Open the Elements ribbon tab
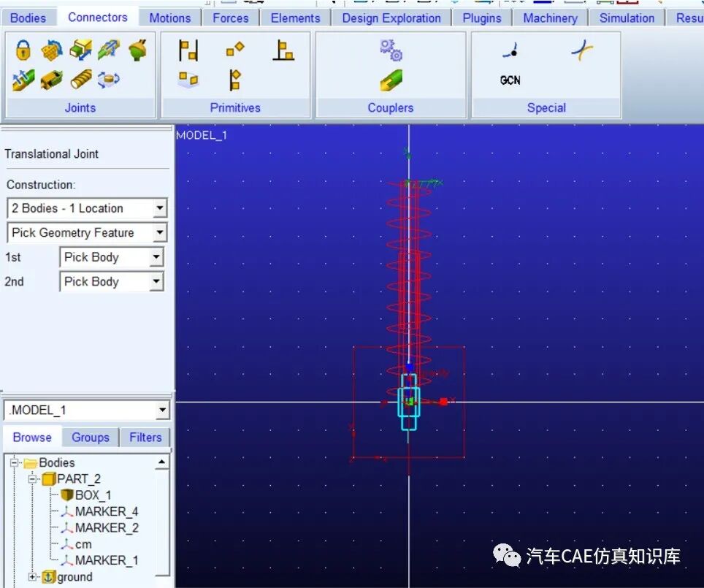Image resolution: width=704 pixels, height=588 pixels. 295,18
